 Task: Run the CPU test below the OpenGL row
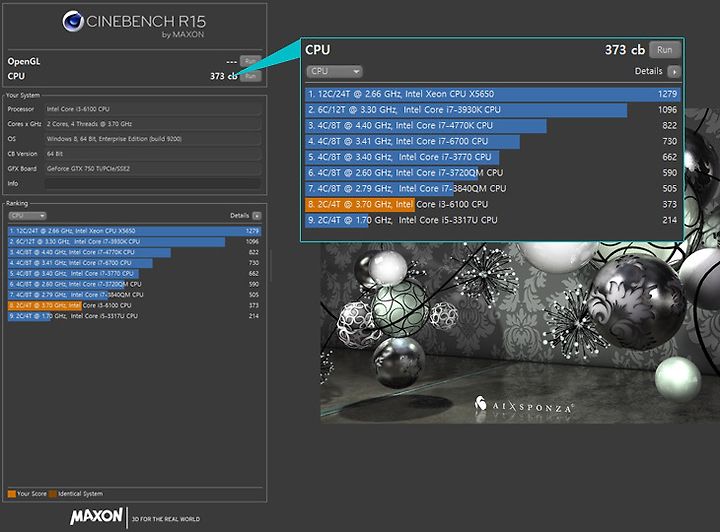coord(250,76)
